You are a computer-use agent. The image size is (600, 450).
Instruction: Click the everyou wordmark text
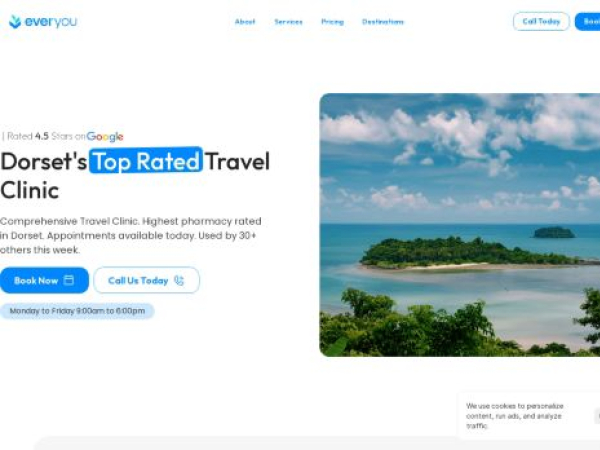tap(51, 22)
